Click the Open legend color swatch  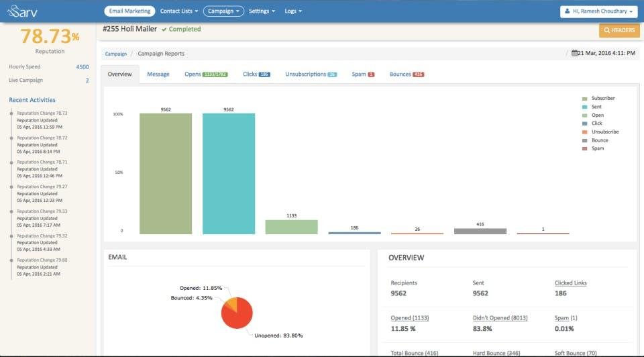pyautogui.click(x=585, y=115)
